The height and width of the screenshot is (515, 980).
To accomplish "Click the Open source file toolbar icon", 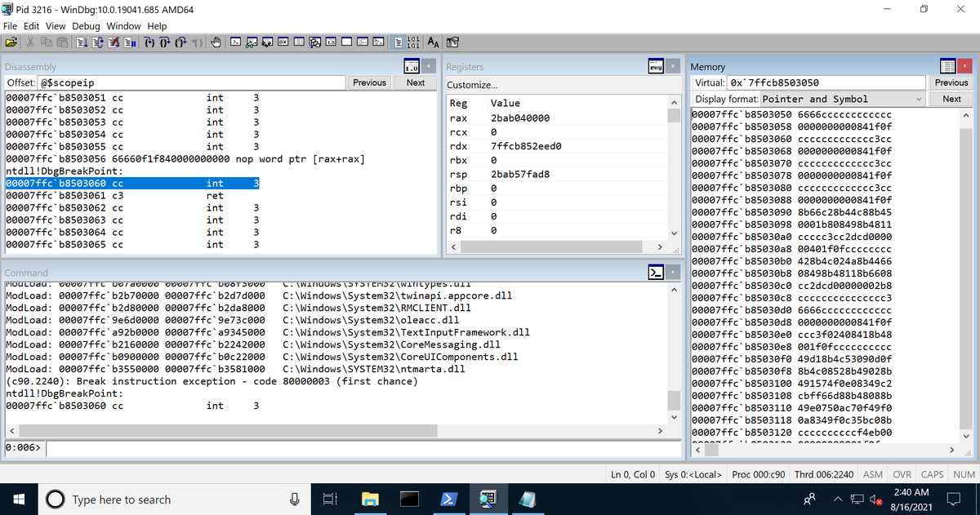I will (11, 42).
